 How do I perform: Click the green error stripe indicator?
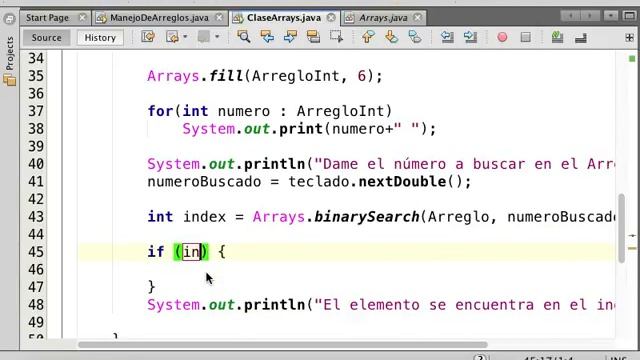pyautogui.click(x=632, y=59)
